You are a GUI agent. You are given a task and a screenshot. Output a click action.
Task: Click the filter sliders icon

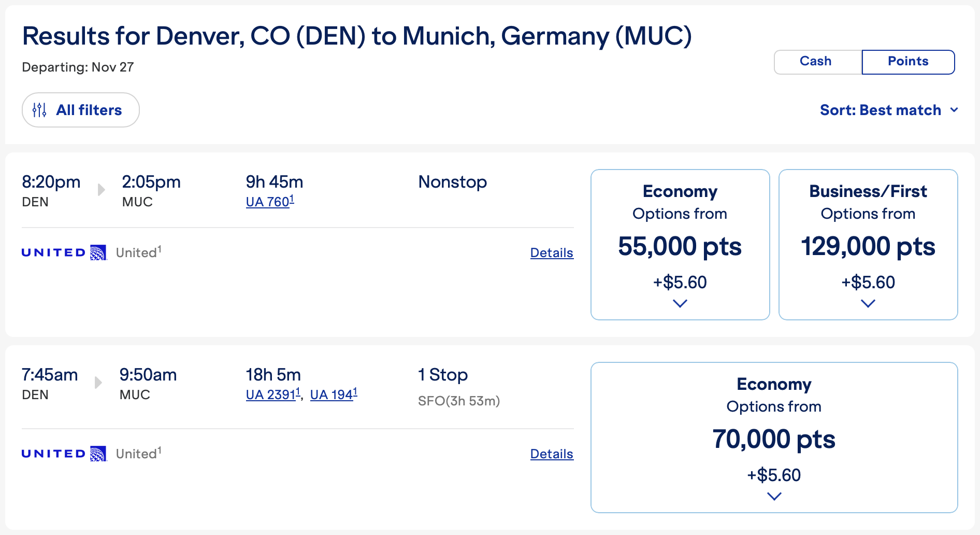point(39,110)
